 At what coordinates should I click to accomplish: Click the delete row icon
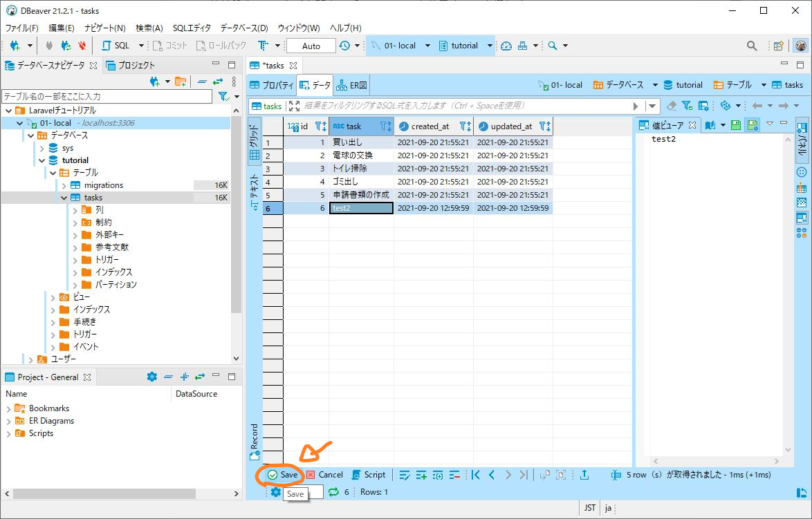454,475
